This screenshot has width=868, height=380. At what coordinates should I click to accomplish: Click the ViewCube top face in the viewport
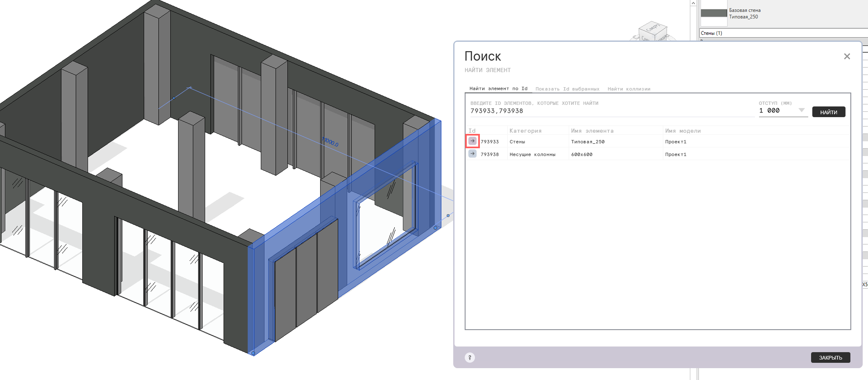point(653,28)
